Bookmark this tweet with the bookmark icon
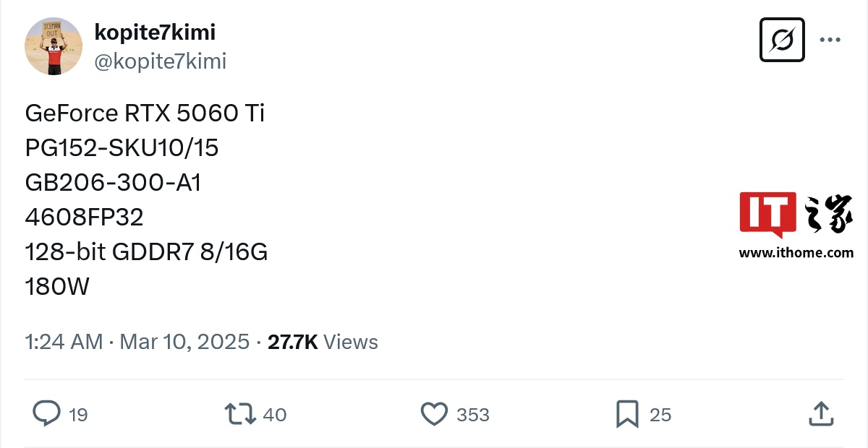This screenshot has height=448, width=868. click(626, 414)
